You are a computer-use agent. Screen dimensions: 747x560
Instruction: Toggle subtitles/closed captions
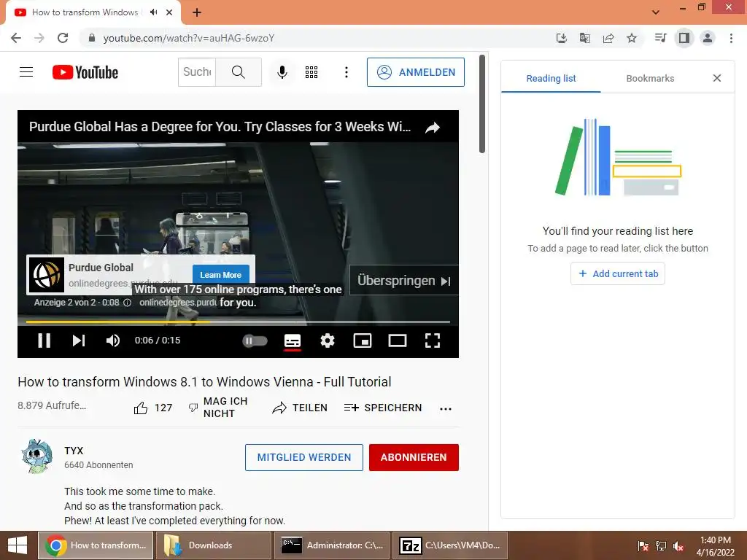coord(292,341)
